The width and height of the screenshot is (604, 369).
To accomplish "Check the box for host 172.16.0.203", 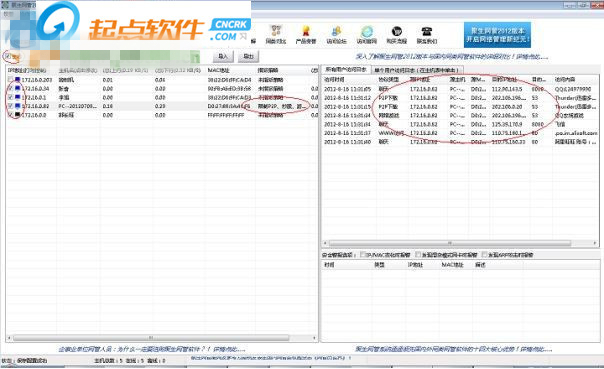I will [x=10, y=80].
